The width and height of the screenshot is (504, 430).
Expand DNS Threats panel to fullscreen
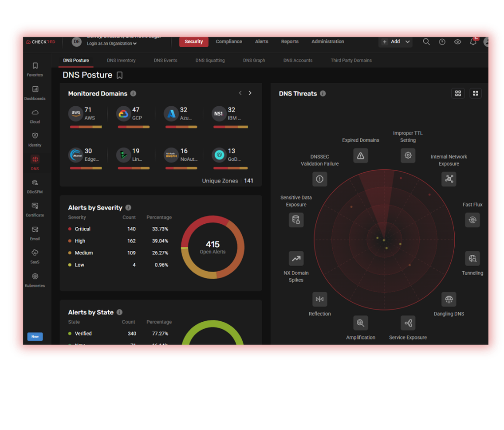[x=475, y=93]
